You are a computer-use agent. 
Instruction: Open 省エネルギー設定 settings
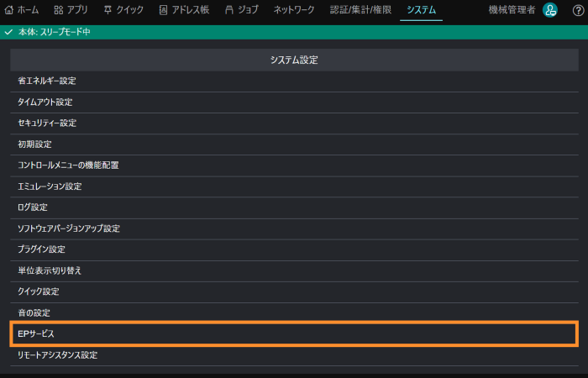click(47, 81)
